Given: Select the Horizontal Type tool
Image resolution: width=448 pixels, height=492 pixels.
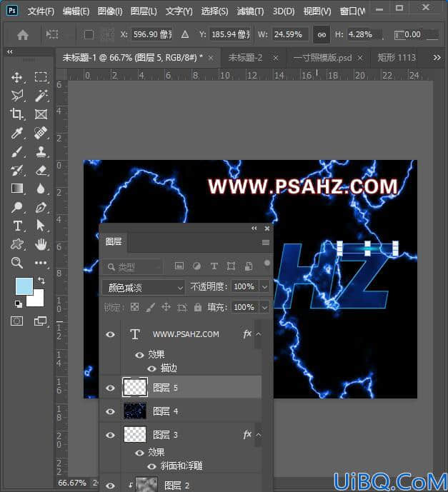Looking at the screenshot, I should click(x=18, y=226).
